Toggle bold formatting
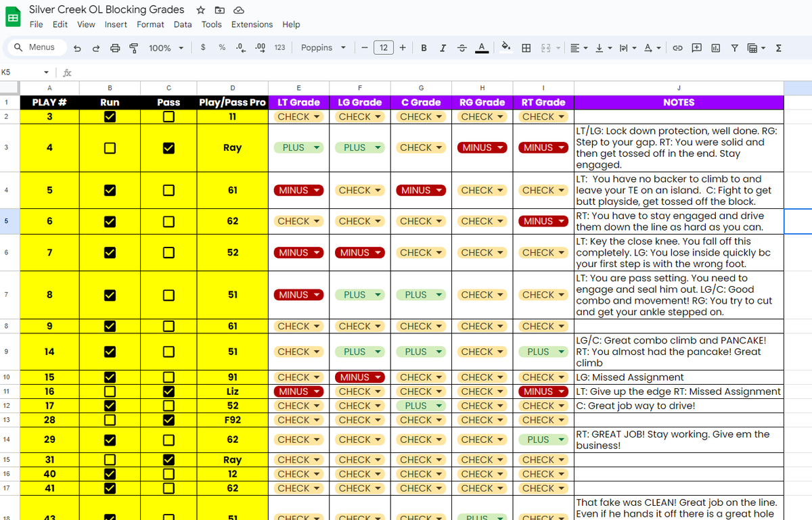Screen dimensions: 812x520 (424, 48)
